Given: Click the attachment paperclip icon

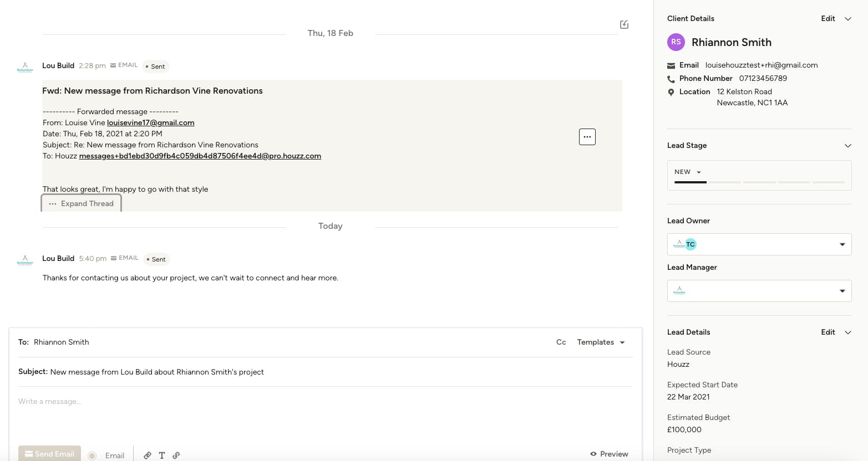Looking at the screenshot, I should [x=148, y=455].
